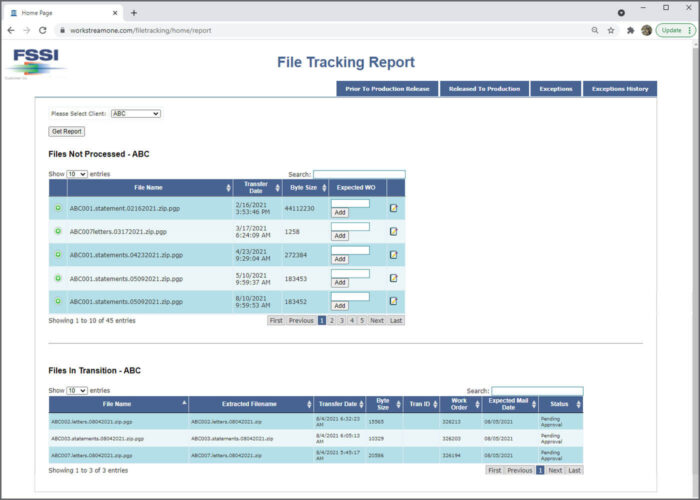
Task: Click Add in the 4/23/2021 row
Action: tap(340, 259)
